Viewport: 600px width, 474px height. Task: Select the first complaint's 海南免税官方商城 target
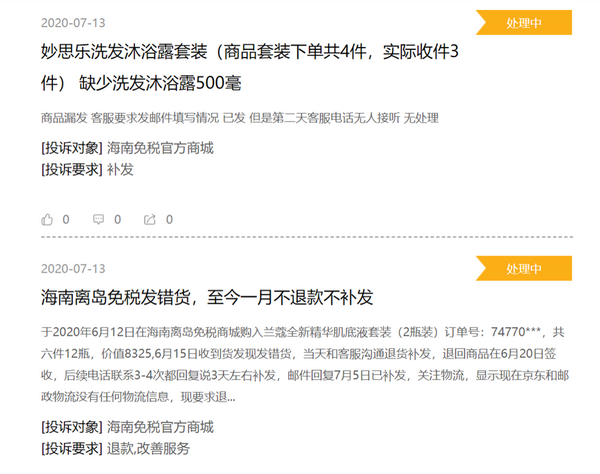[160, 148]
